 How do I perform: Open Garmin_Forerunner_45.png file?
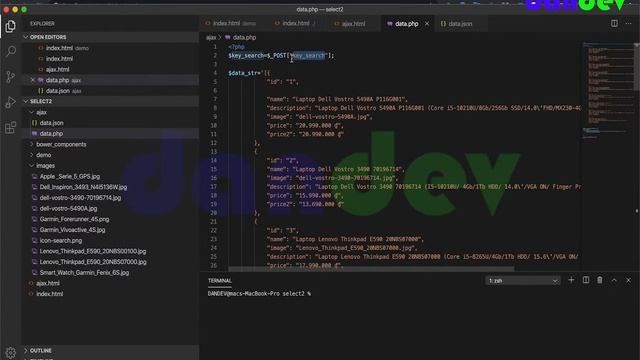(110, 219)
